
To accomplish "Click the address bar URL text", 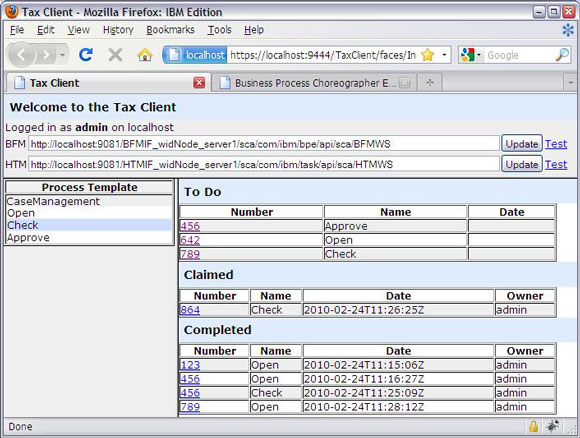I will [323, 55].
